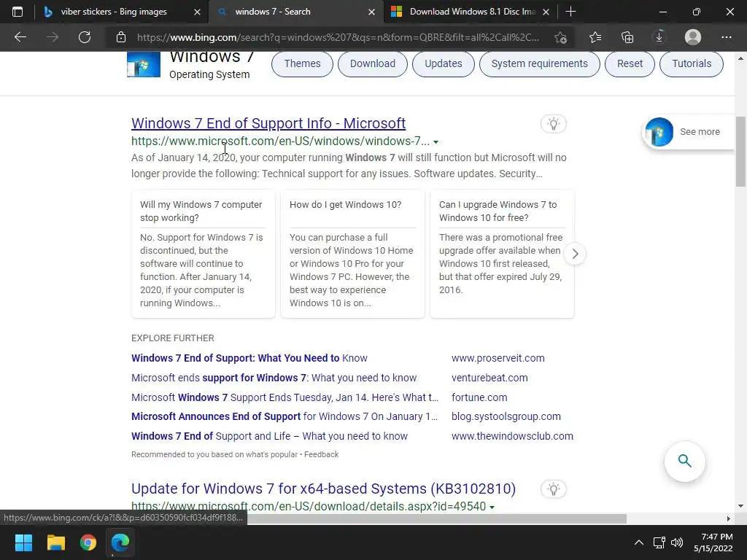Close the Download Windows 8.1 tab
747x560 pixels.
coord(546,12)
